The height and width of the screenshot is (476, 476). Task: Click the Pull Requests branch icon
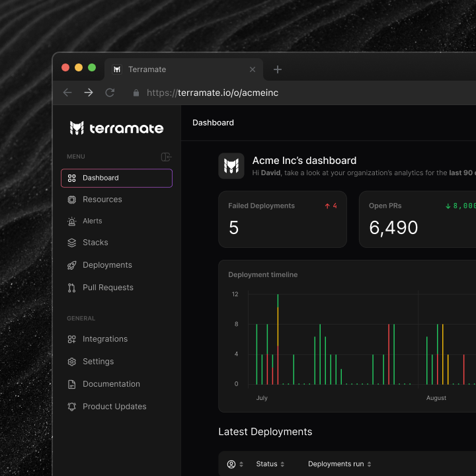71,288
